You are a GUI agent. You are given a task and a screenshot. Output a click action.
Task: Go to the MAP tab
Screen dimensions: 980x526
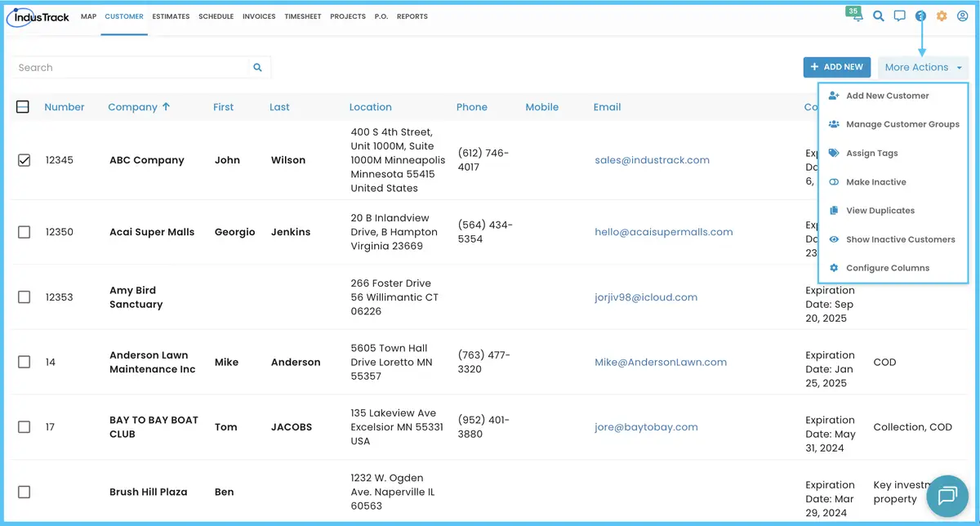pos(89,16)
